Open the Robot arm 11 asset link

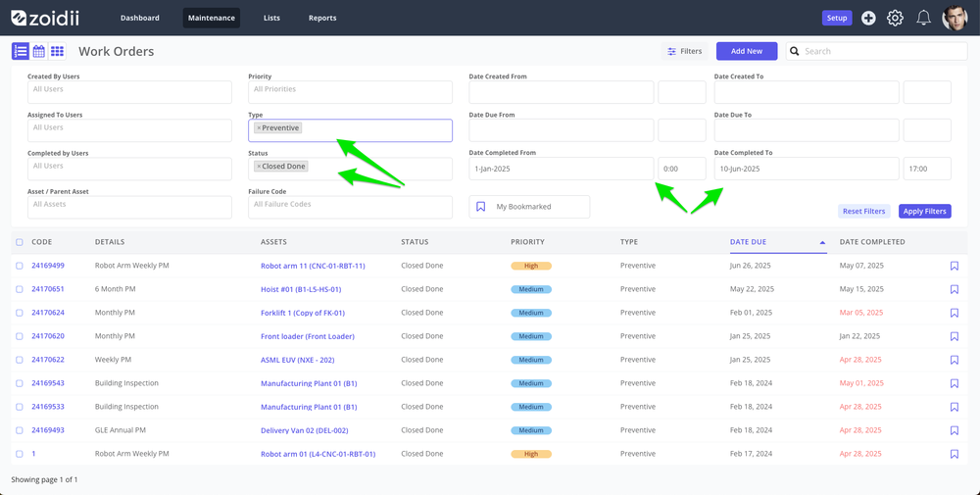313,266
